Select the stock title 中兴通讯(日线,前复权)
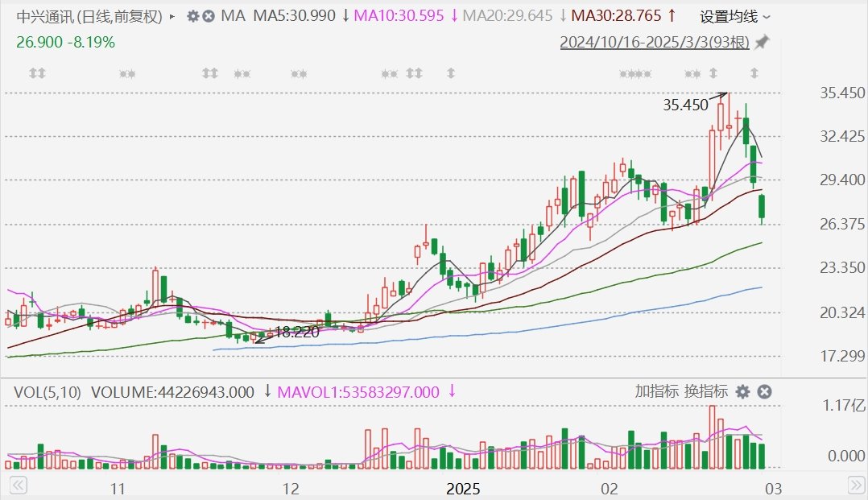868x500 pixels. point(89,17)
